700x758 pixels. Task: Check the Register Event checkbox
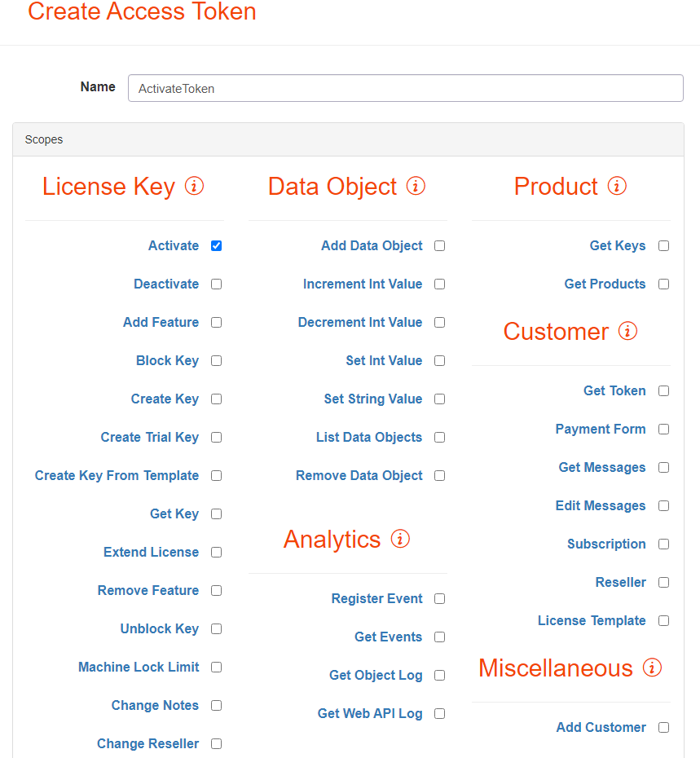point(440,598)
